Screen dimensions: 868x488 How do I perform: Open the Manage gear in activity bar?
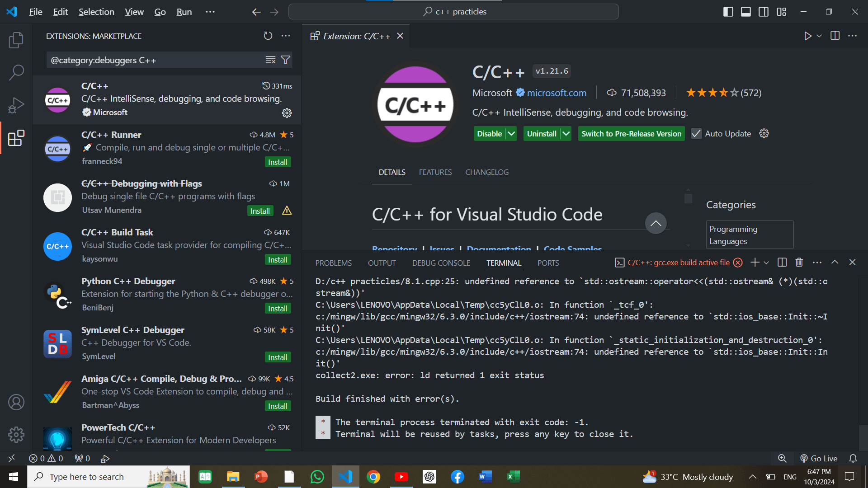16,435
